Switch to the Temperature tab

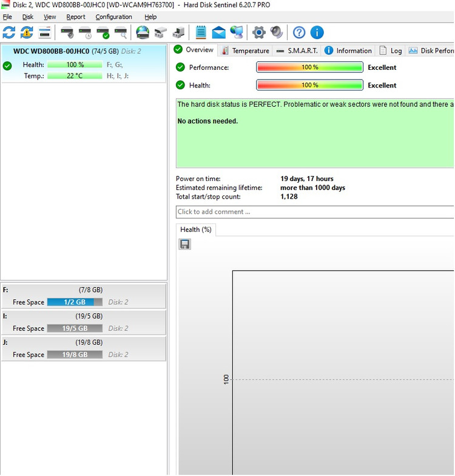245,51
